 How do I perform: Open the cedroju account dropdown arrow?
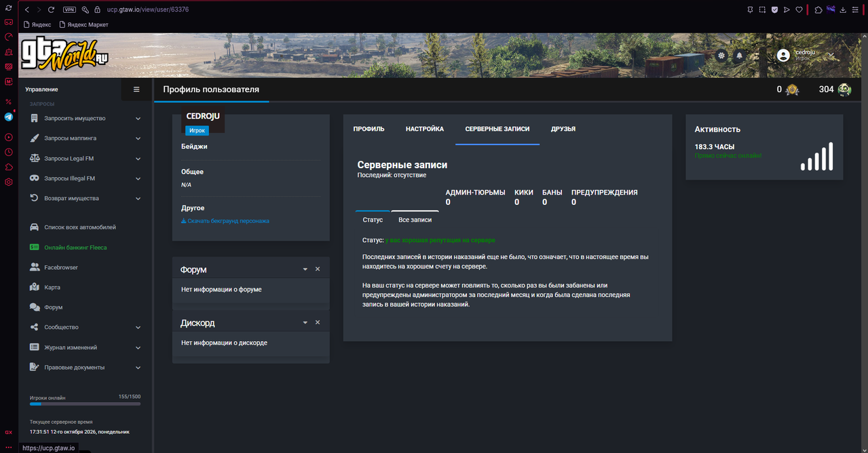(831, 55)
